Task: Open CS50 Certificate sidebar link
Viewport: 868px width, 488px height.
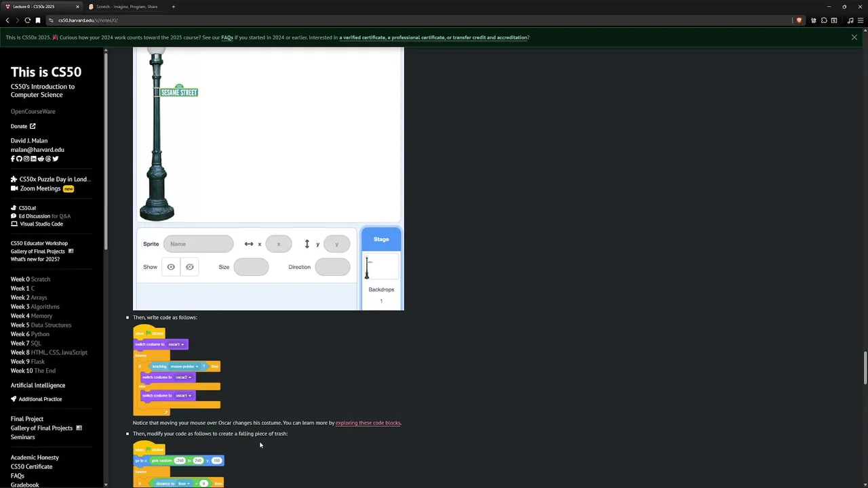Action: (x=31, y=467)
